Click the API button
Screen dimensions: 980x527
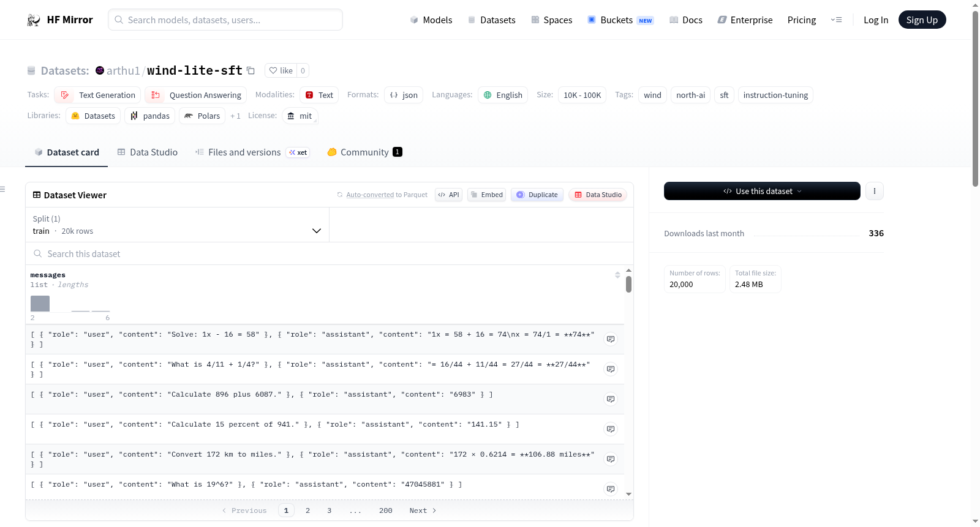click(x=448, y=195)
